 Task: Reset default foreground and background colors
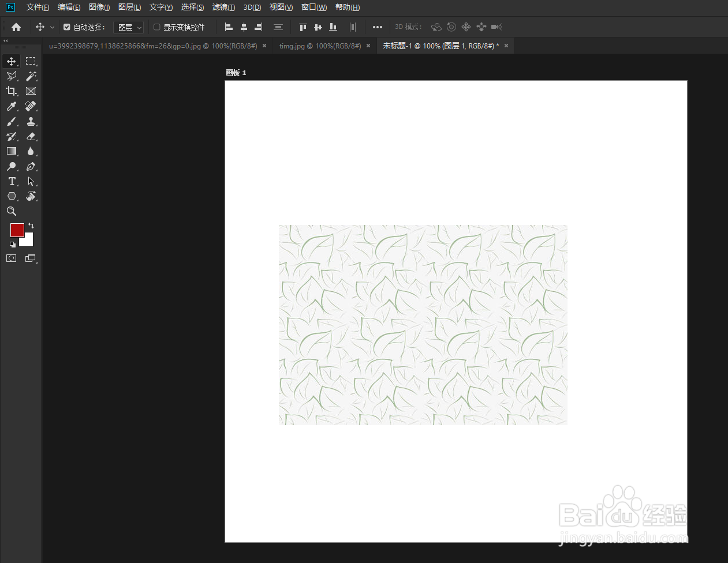tap(13, 245)
